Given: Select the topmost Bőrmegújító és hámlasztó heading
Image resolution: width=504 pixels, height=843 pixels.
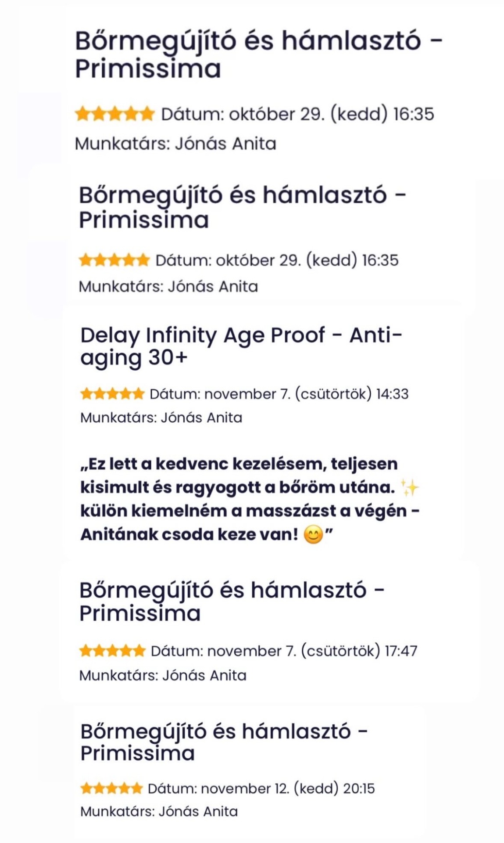Looking at the screenshot, I should 259,54.
